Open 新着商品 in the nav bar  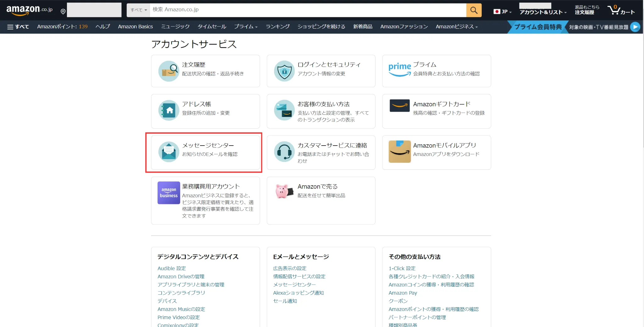pyautogui.click(x=363, y=27)
